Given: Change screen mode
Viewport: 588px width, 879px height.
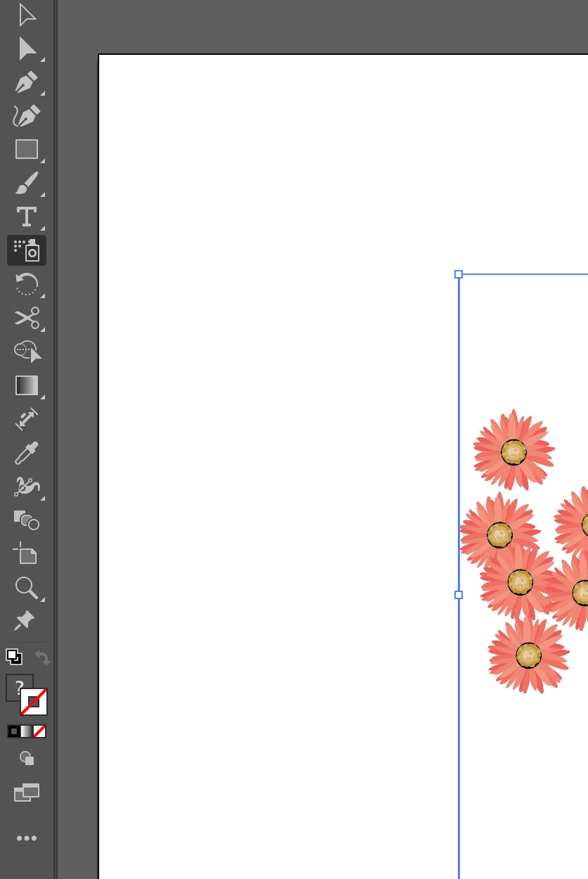Looking at the screenshot, I should (27, 793).
